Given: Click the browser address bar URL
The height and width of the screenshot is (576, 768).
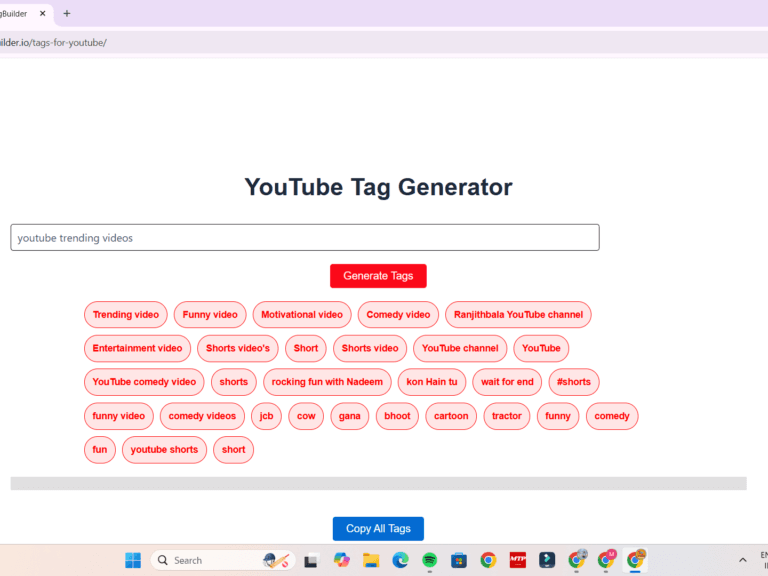Looking at the screenshot, I should (x=53, y=43).
